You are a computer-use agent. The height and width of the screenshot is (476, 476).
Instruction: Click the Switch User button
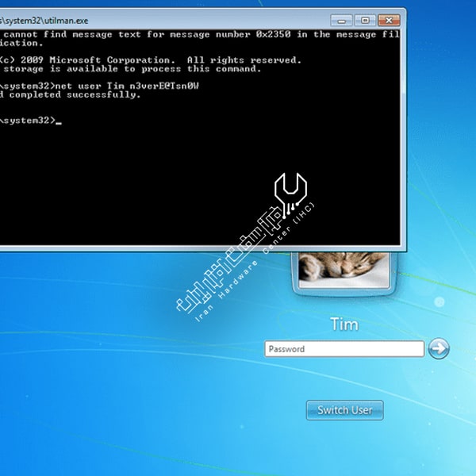coord(344,410)
